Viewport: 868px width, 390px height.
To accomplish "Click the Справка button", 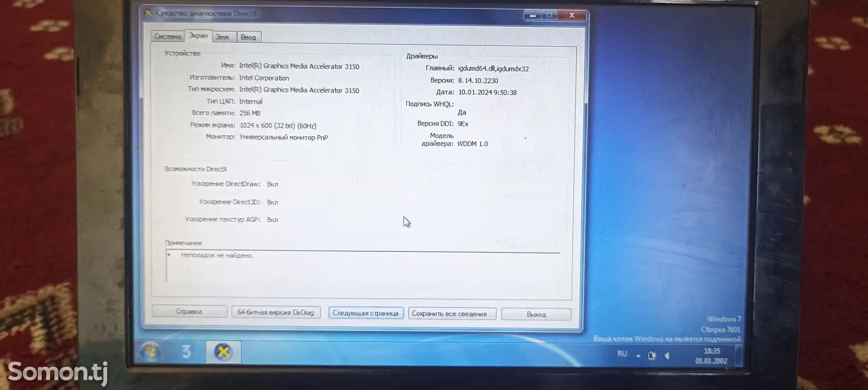I will 189,311.
